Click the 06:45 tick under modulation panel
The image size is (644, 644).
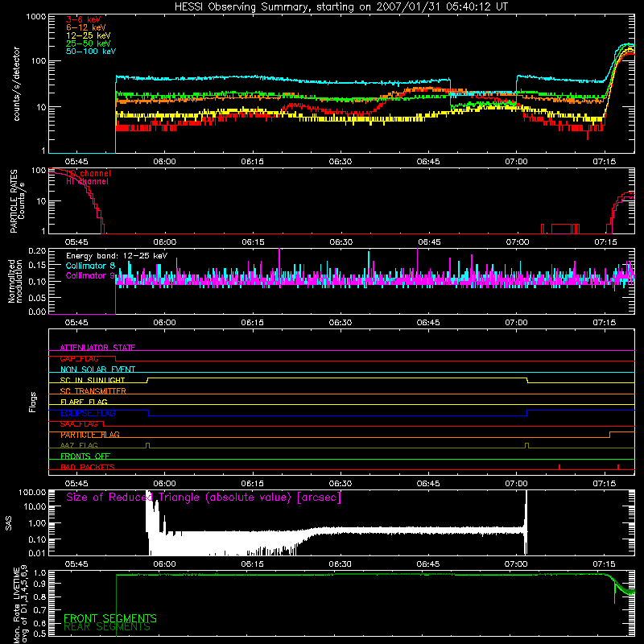(x=428, y=323)
